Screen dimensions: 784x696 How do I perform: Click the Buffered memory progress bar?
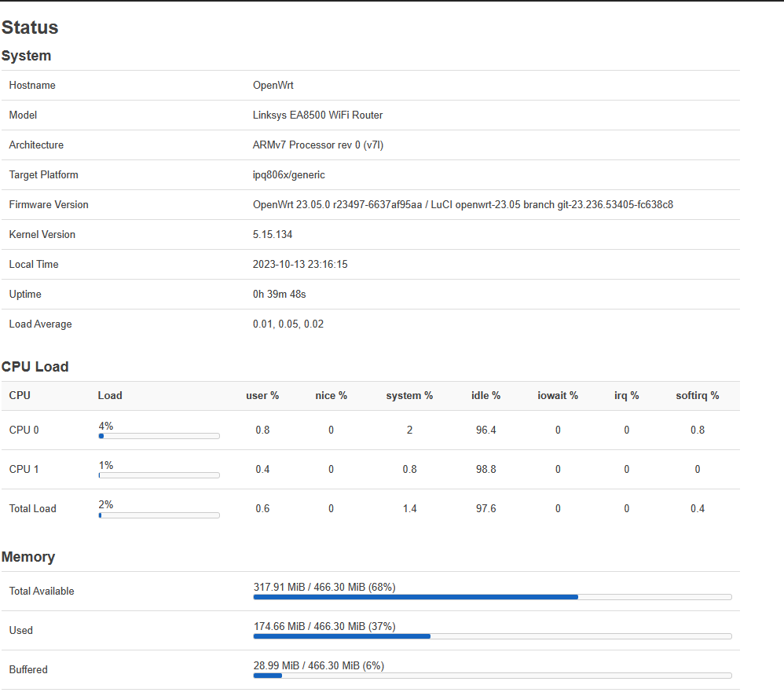pos(493,676)
